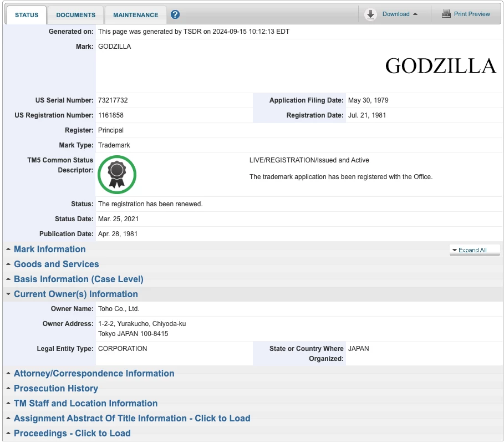This screenshot has width=504, height=443.
Task: Click the GODZILLA mark text value
Action: (114, 46)
